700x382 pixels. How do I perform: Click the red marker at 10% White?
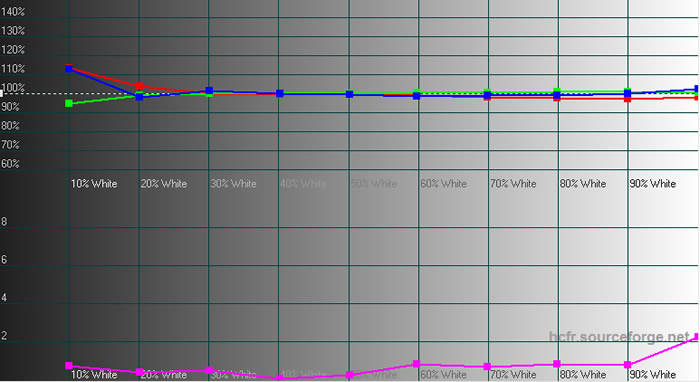click(69, 66)
